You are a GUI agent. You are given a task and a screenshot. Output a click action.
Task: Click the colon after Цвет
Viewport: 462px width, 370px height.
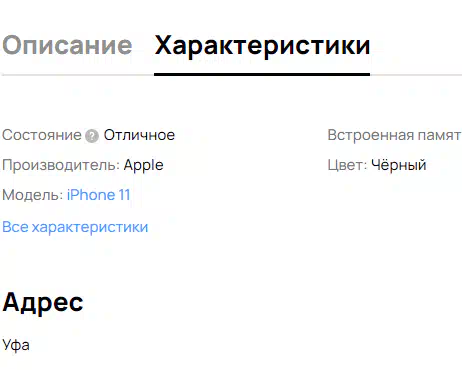[365, 167]
